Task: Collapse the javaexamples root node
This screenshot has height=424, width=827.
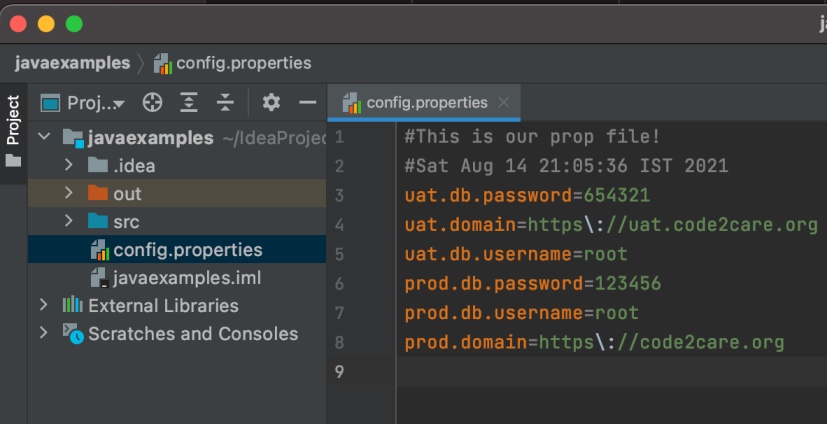Action: click(43, 137)
